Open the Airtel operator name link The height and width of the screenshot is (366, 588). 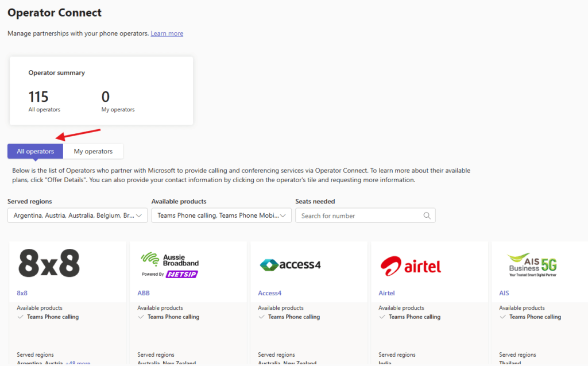pos(386,293)
